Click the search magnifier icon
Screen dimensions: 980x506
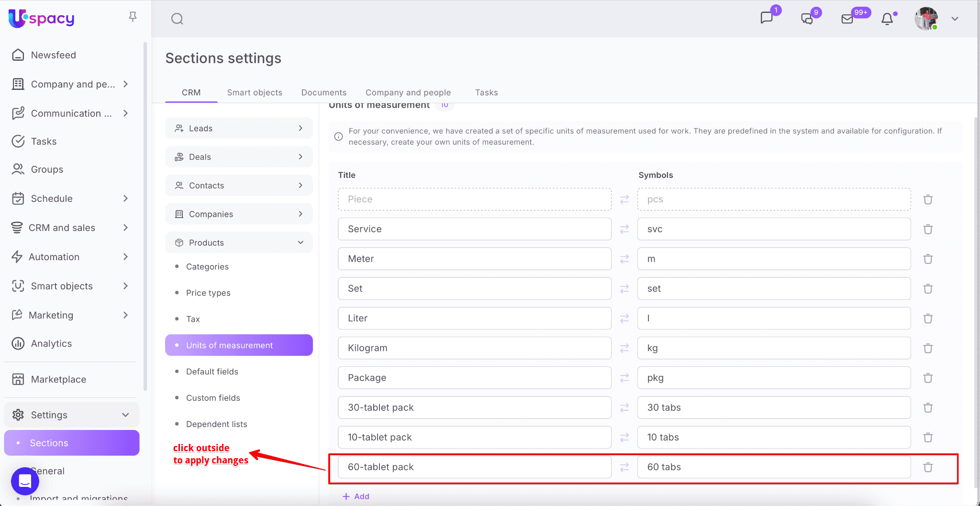[177, 19]
